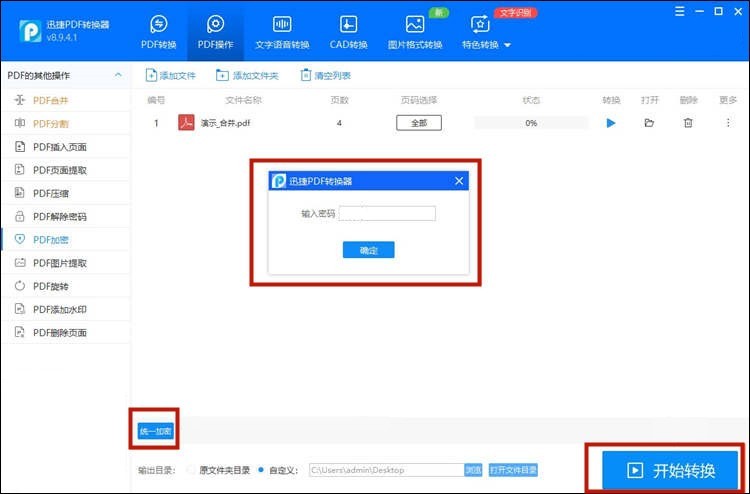Screen dimensions: 750x494
Task: Open 文字语音转换 tab
Action: pos(282,32)
